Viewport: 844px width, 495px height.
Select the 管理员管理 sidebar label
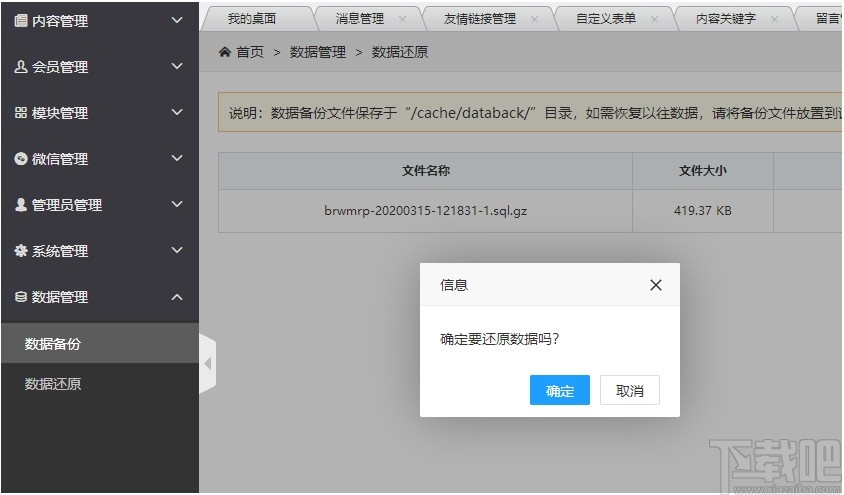67,205
